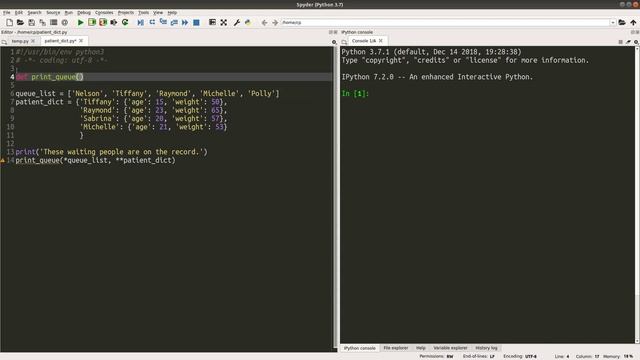
Task: Switch to the IPython console bottom tab
Action: [x=360, y=348]
